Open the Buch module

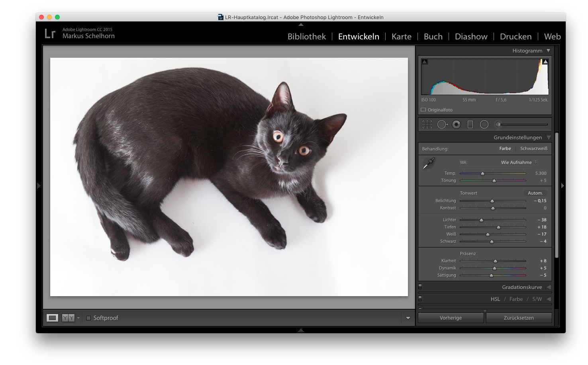(x=433, y=37)
